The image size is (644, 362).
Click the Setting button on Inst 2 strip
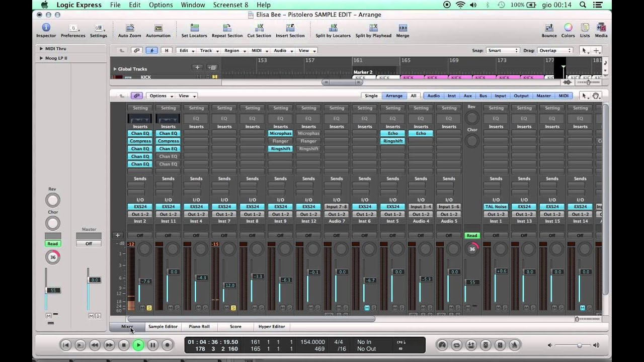140,108
